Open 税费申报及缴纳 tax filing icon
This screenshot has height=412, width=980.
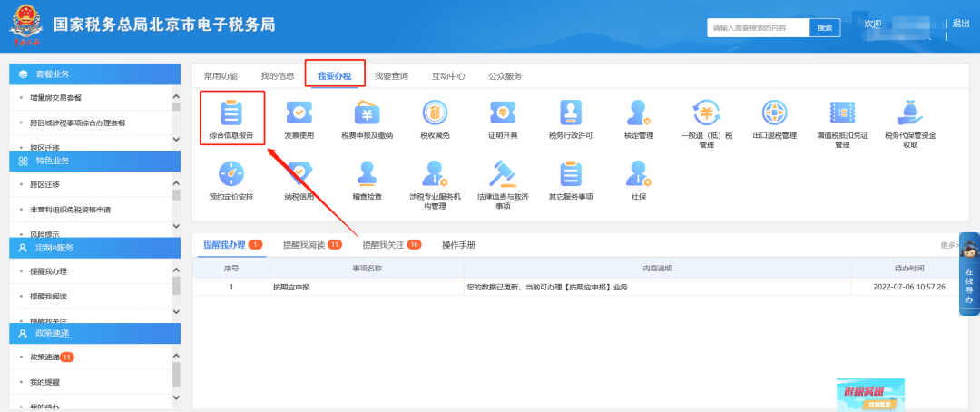coord(367,113)
